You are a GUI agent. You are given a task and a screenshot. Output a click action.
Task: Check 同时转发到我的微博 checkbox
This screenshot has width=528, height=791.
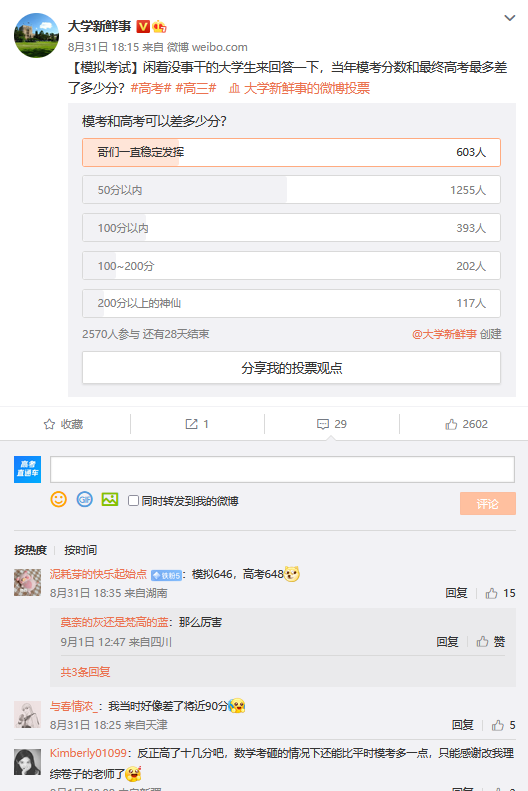pos(134,500)
